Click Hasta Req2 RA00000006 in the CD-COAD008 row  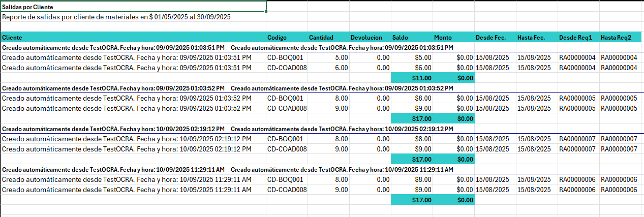[622, 190]
